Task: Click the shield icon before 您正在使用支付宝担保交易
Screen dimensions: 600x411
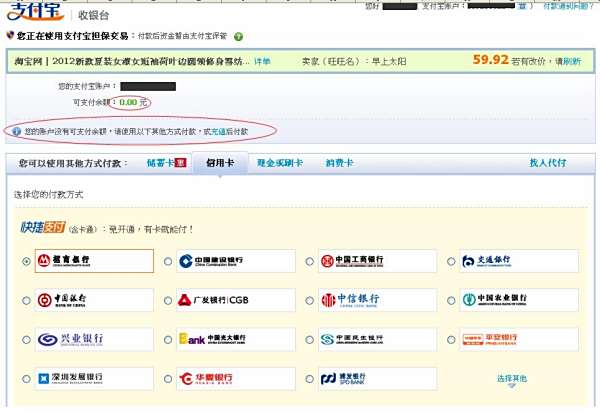Action: coord(10,35)
